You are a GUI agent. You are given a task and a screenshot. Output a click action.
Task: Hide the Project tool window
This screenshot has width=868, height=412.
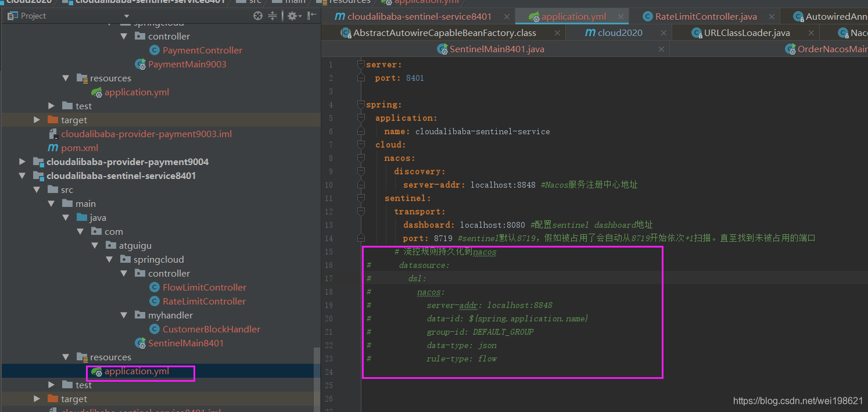[x=312, y=16]
